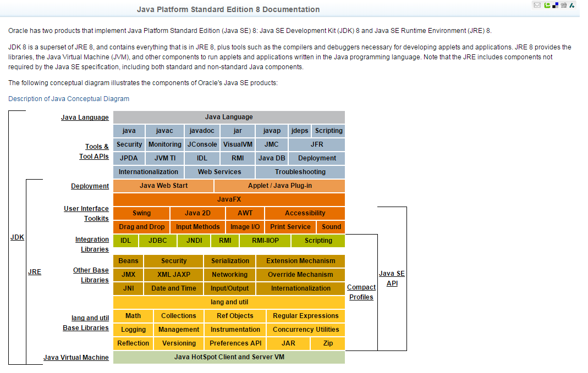
Task: Open the Swing cell
Action: point(141,213)
